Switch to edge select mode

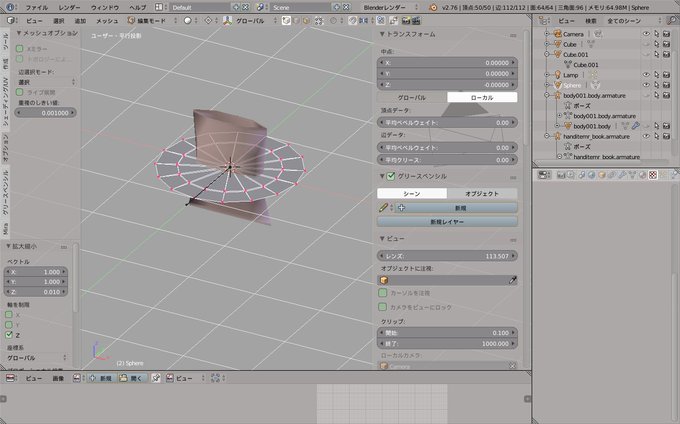pyautogui.click(x=297, y=20)
